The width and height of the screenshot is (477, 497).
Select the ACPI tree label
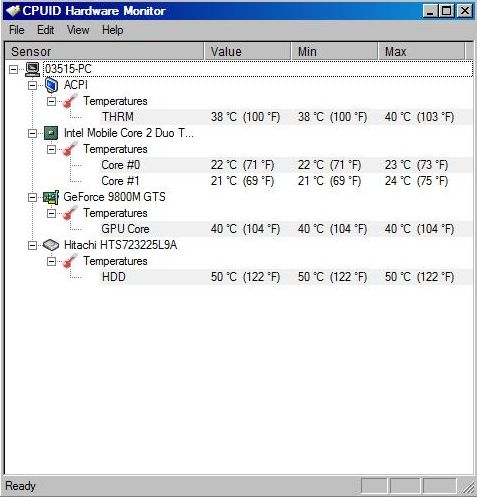[x=76, y=85]
